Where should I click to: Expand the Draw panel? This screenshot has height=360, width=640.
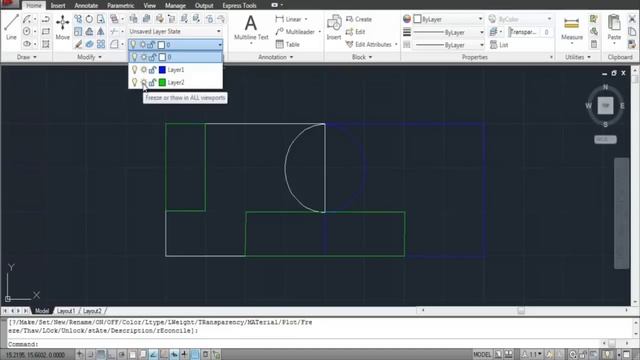(x=27, y=57)
